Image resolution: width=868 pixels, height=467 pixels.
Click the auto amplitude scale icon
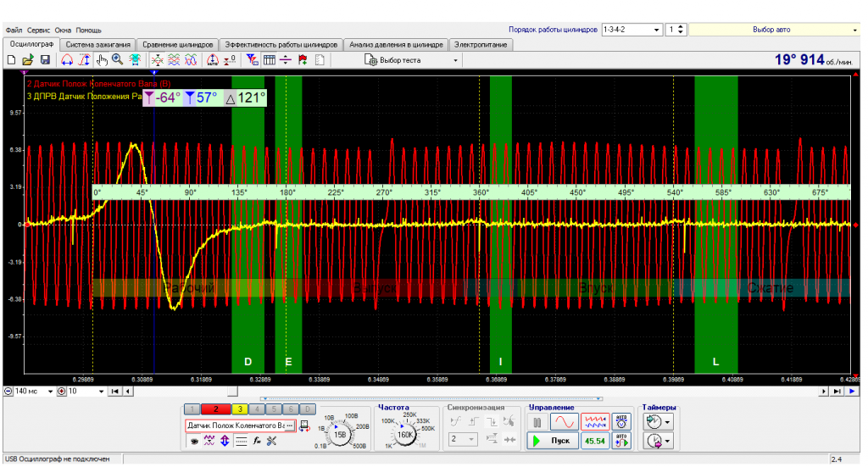click(x=213, y=60)
